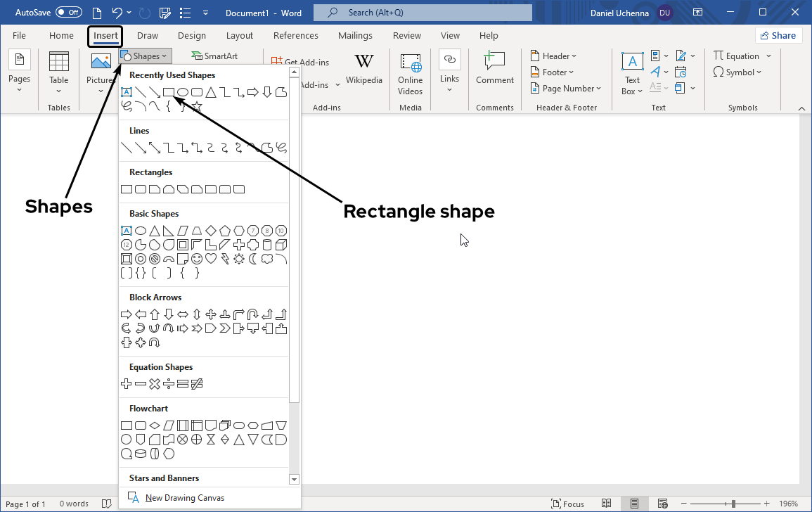Adjust the zoom slider in status bar
This screenshot has width=812, height=512.
[733, 504]
